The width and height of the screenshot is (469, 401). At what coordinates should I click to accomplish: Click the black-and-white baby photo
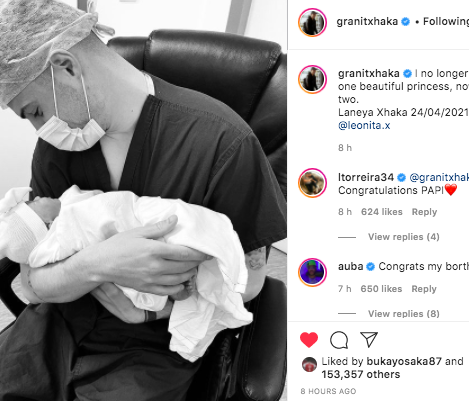tap(143, 200)
